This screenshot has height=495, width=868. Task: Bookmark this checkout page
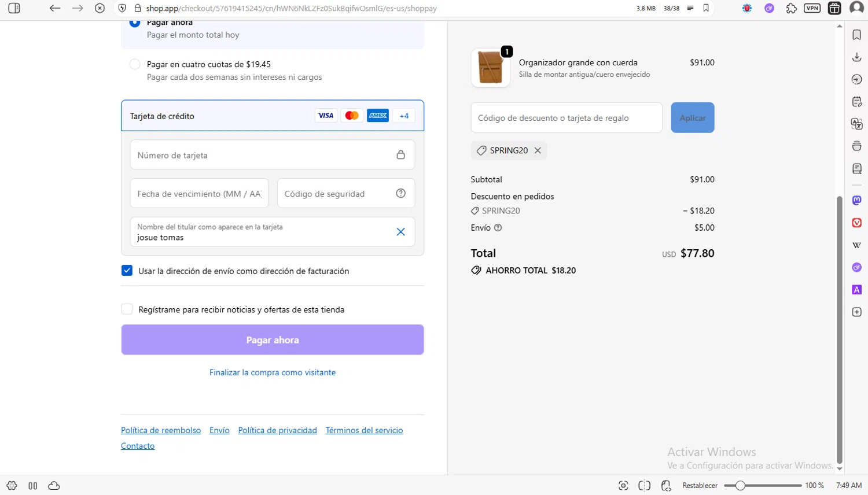point(706,8)
